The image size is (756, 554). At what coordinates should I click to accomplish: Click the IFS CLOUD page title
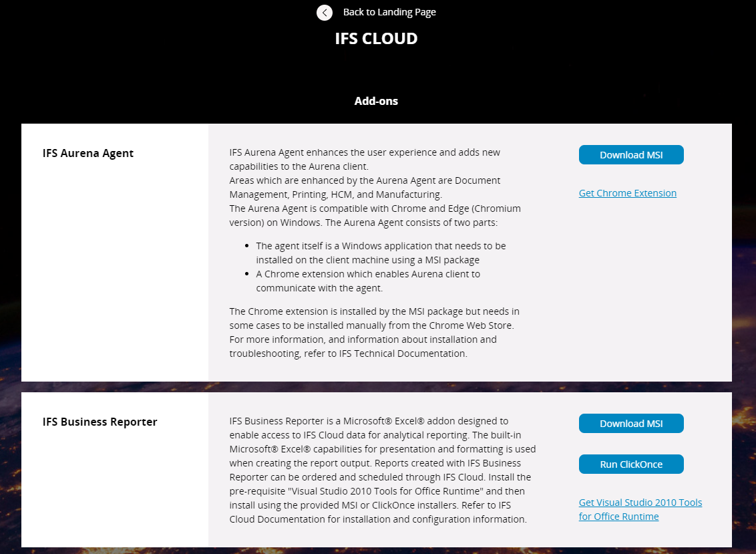376,38
